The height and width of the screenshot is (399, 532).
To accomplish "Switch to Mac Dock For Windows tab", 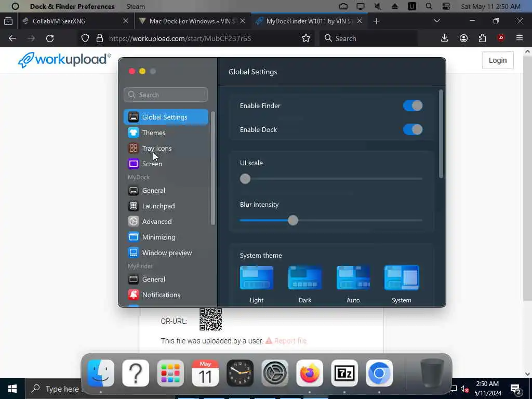I will (x=192, y=21).
